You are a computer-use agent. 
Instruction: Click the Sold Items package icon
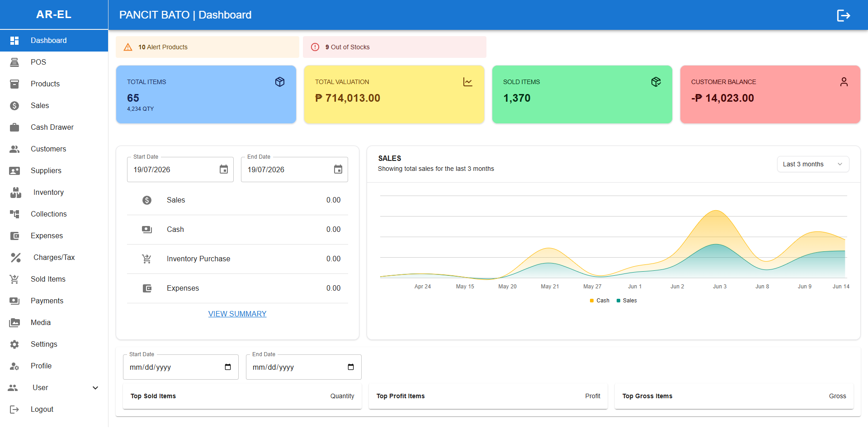pyautogui.click(x=656, y=82)
